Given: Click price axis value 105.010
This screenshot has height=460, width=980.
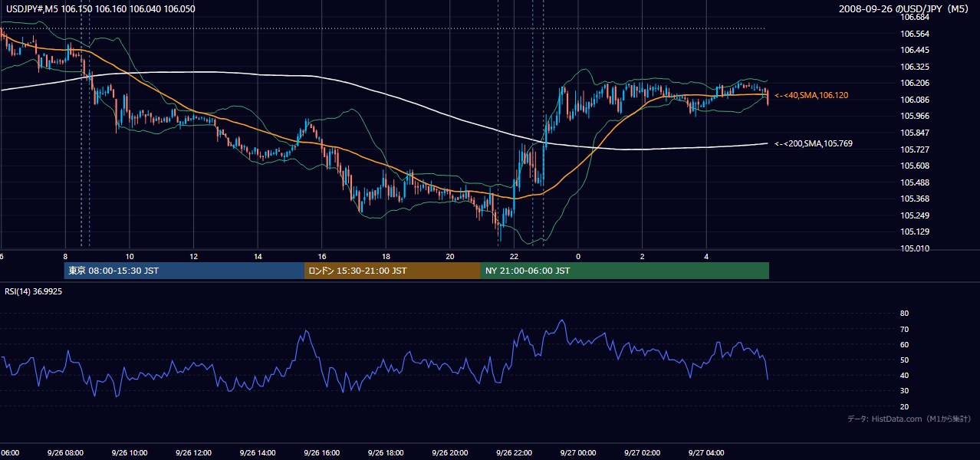Looking at the screenshot, I should (x=914, y=248).
